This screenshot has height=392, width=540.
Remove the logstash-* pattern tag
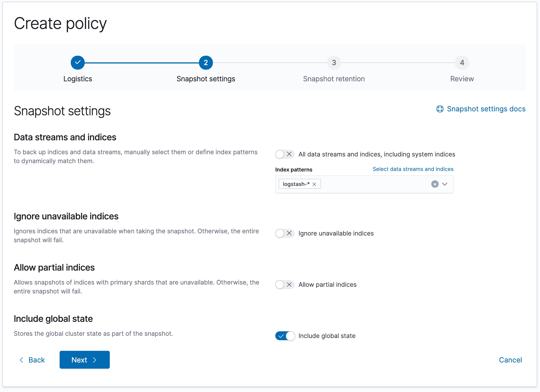coord(314,184)
